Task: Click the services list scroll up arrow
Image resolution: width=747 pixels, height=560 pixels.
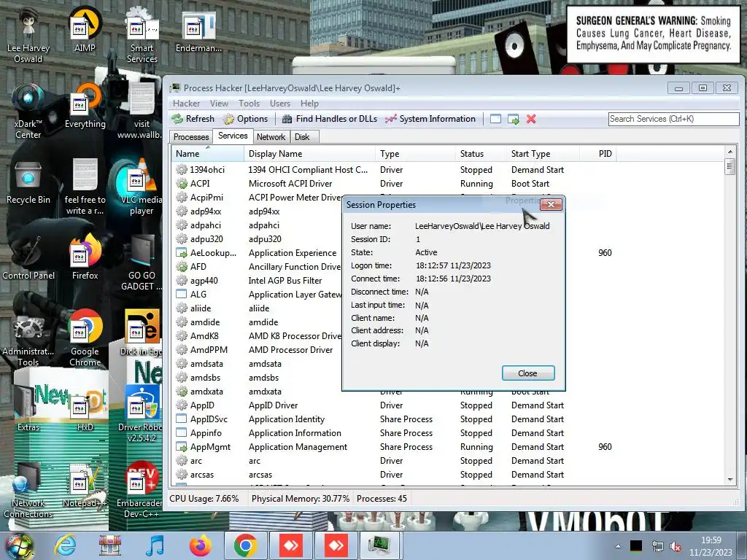Action: (729, 152)
